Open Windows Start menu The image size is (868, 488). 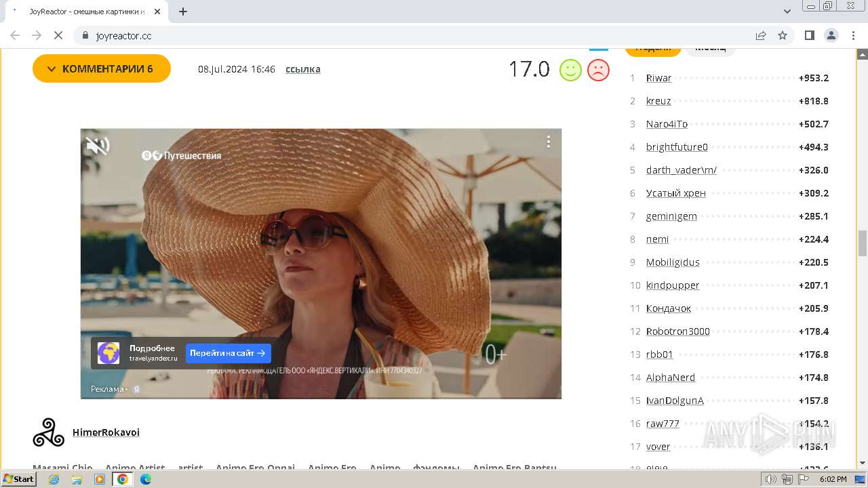coord(19,479)
